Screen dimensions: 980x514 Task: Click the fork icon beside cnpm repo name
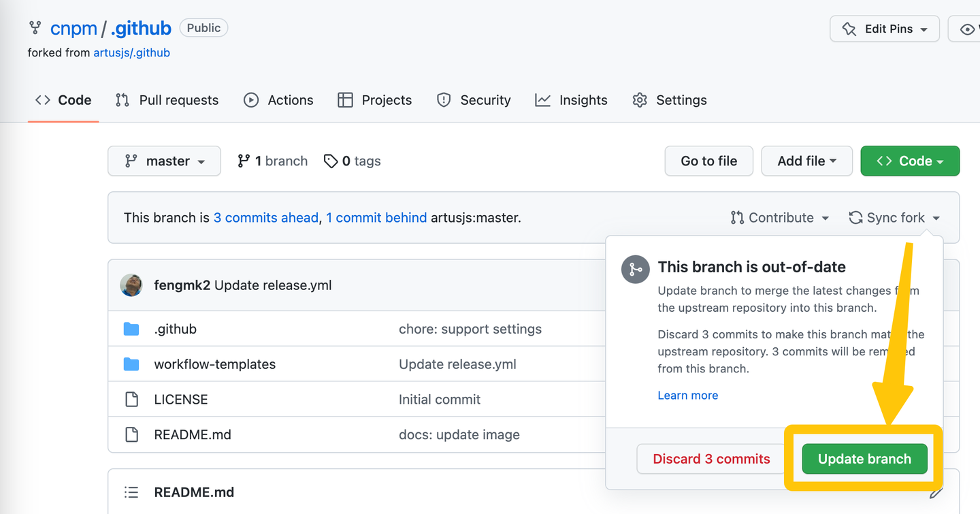(34, 28)
